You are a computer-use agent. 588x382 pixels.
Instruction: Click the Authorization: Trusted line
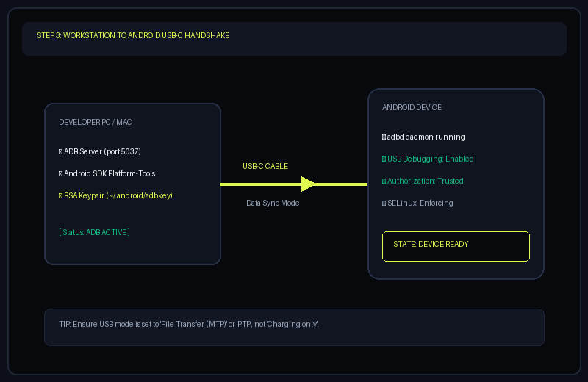pos(423,181)
